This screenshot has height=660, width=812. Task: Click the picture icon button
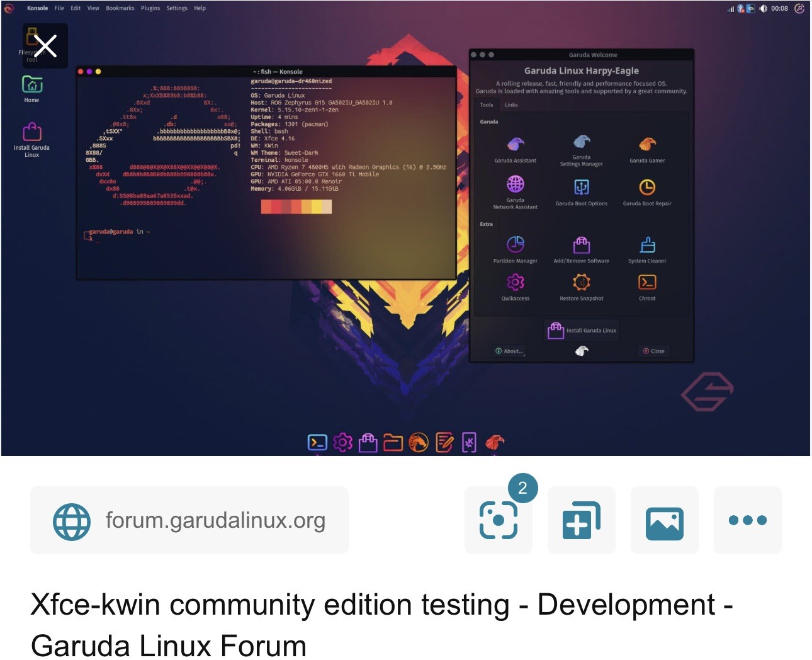coord(665,520)
